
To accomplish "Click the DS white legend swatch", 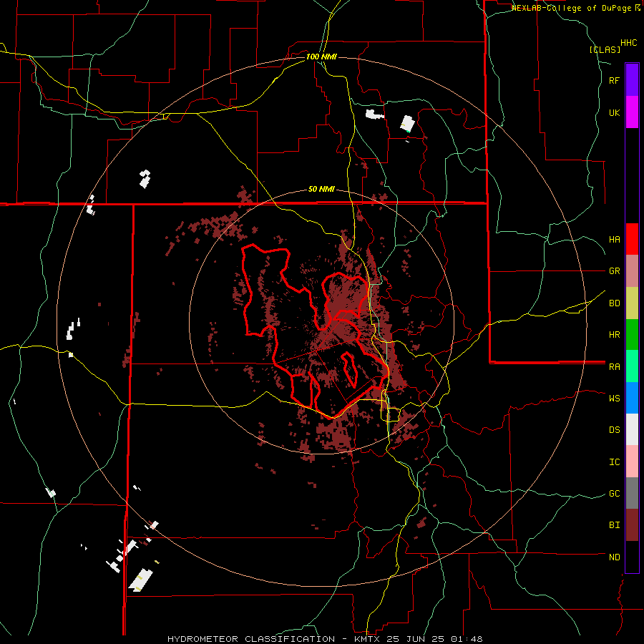I will 632,429.
